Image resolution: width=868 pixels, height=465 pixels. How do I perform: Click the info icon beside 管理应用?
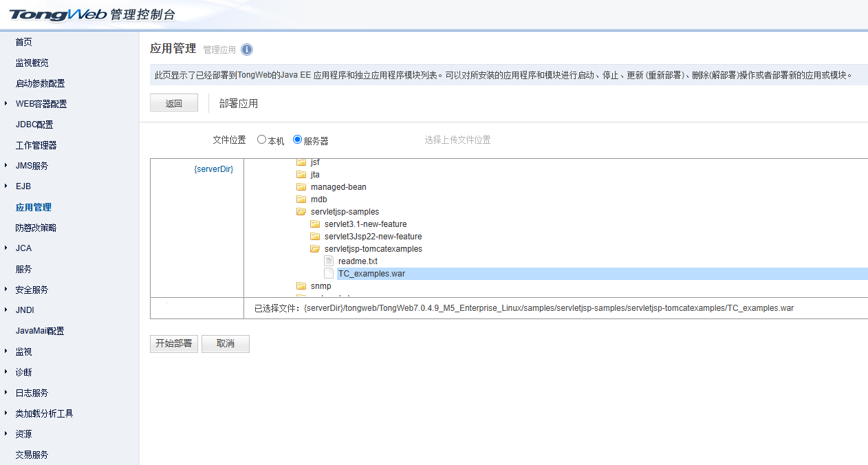(247, 50)
